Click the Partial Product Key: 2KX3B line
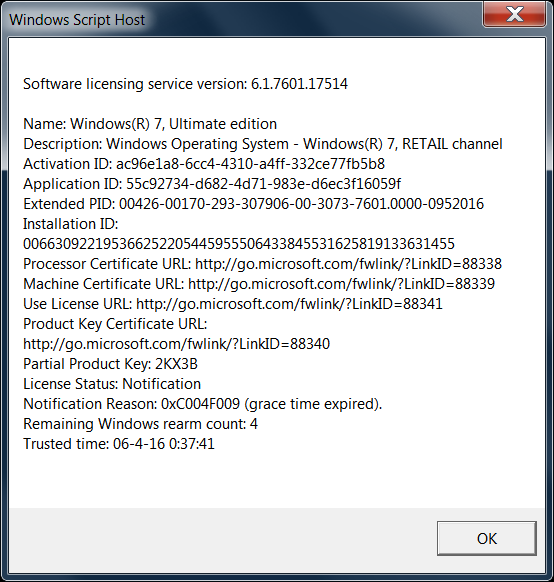Viewport: 554px width, 582px height. coord(110,364)
